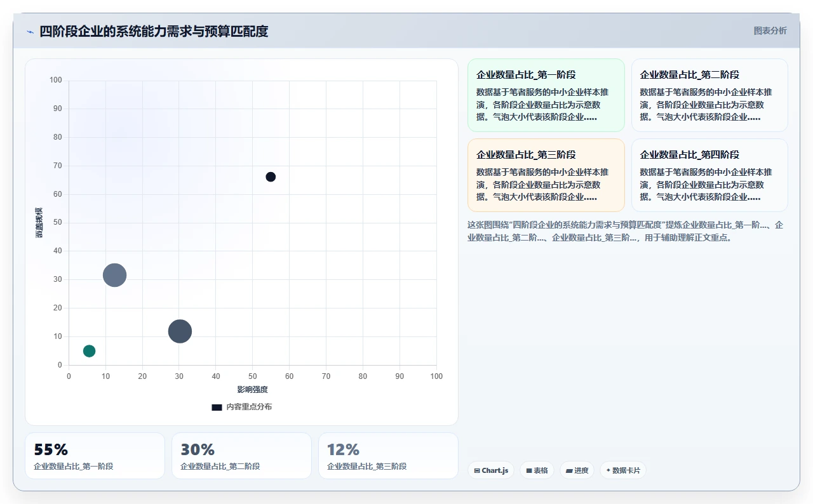The width and height of the screenshot is (813, 504).
Task: Click the table icon in 表格 chip
Action: click(529, 471)
